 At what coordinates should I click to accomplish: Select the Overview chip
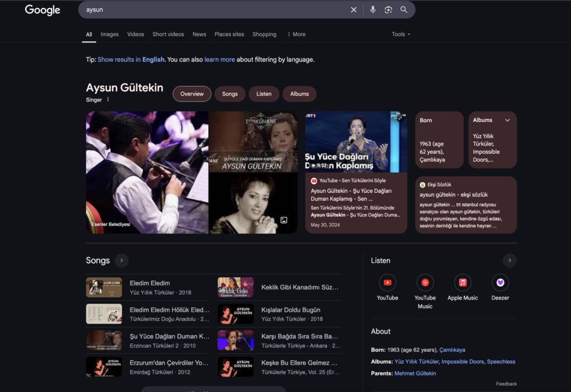coord(192,94)
